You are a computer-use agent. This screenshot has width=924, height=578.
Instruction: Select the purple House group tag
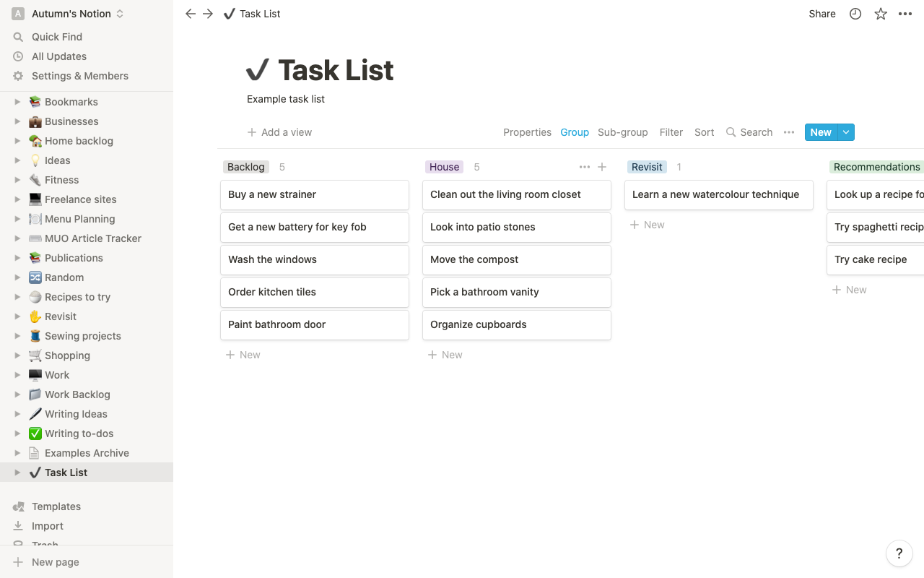point(444,167)
